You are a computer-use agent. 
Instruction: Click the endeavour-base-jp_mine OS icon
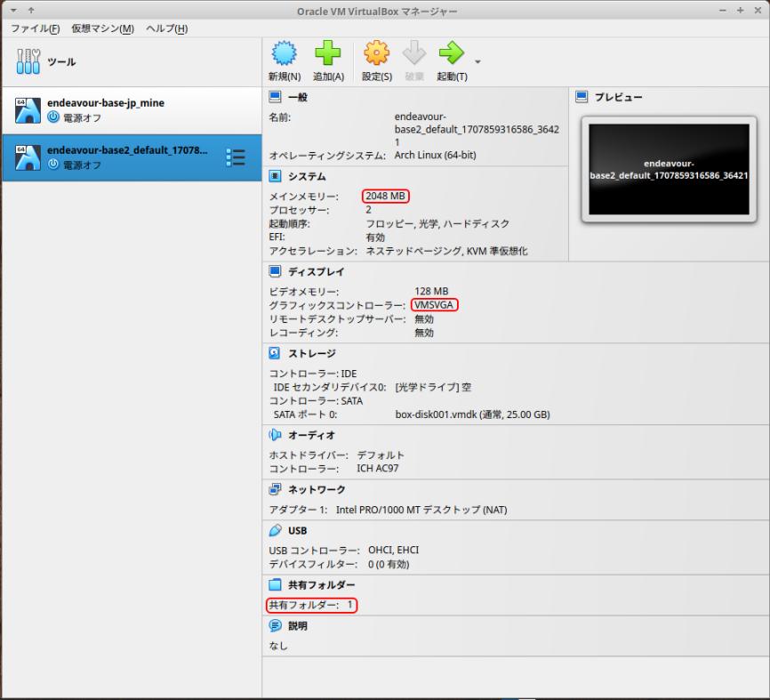tap(28, 110)
